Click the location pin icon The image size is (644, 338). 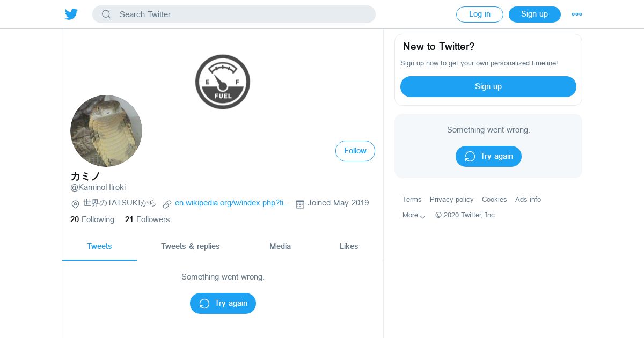tap(76, 204)
